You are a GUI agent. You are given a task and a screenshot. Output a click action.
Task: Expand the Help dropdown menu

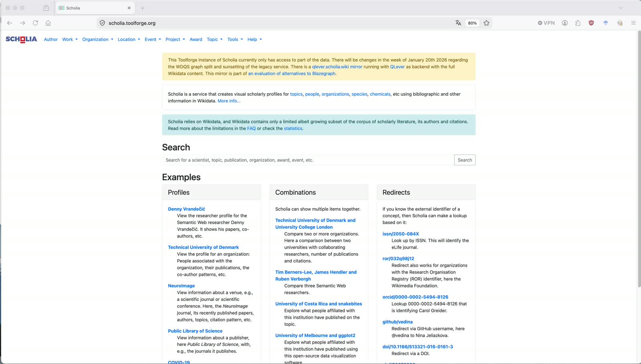(255, 39)
